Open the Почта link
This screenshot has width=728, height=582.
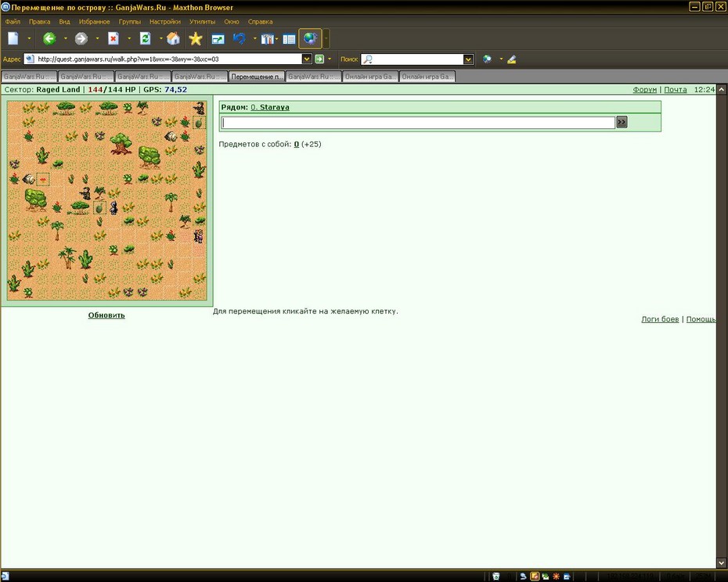(675, 90)
